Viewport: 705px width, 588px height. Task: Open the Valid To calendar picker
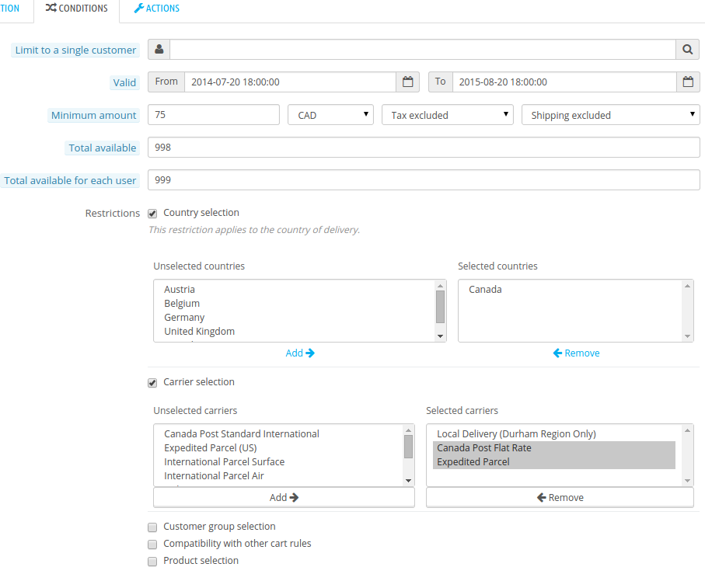pyautogui.click(x=688, y=82)
